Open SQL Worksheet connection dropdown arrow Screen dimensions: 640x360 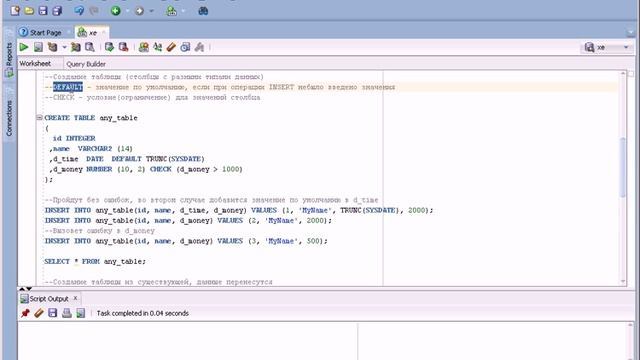tap(182, 11)
